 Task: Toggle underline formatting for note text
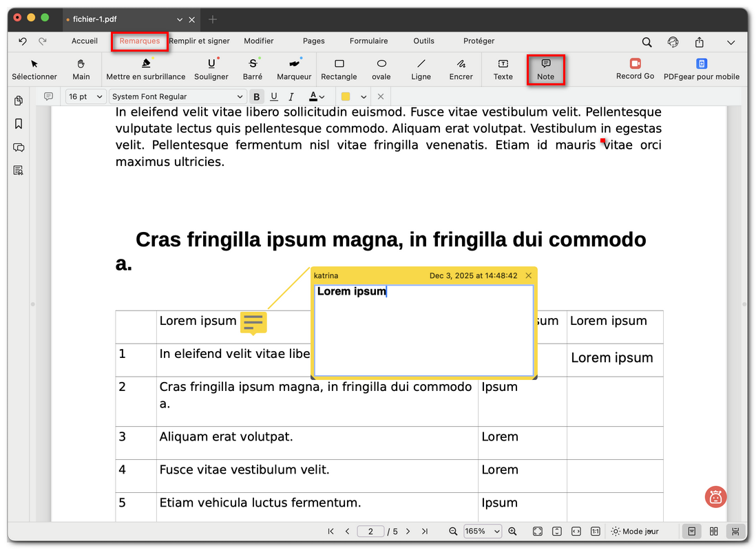point(274,97)
